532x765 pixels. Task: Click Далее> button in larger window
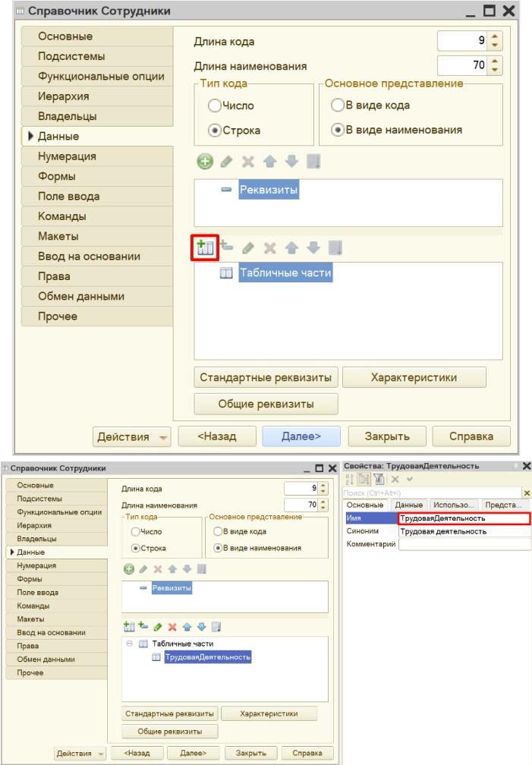[301, 436]
